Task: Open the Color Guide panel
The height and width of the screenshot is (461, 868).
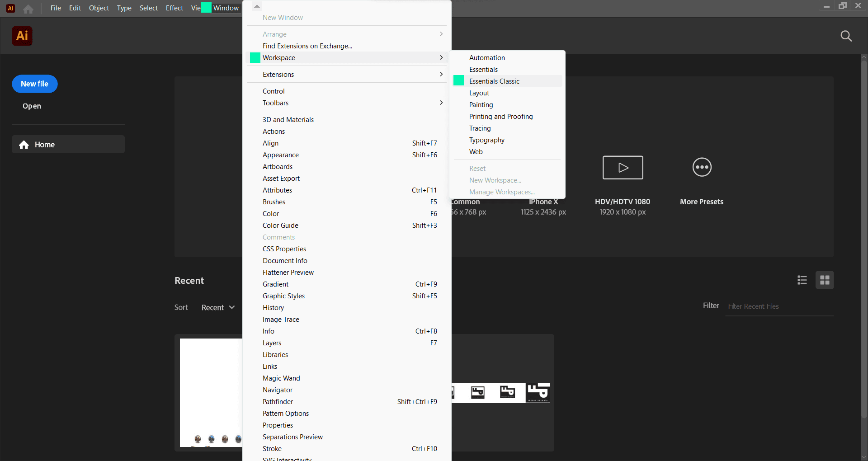Action: pyautogui.click(x=347, y=225)
